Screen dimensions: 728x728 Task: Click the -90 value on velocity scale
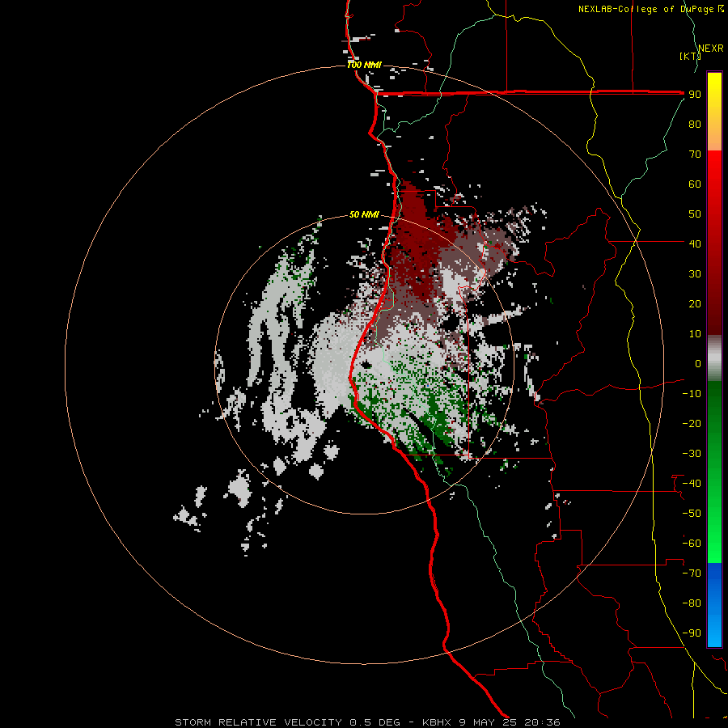click(692, 633)
